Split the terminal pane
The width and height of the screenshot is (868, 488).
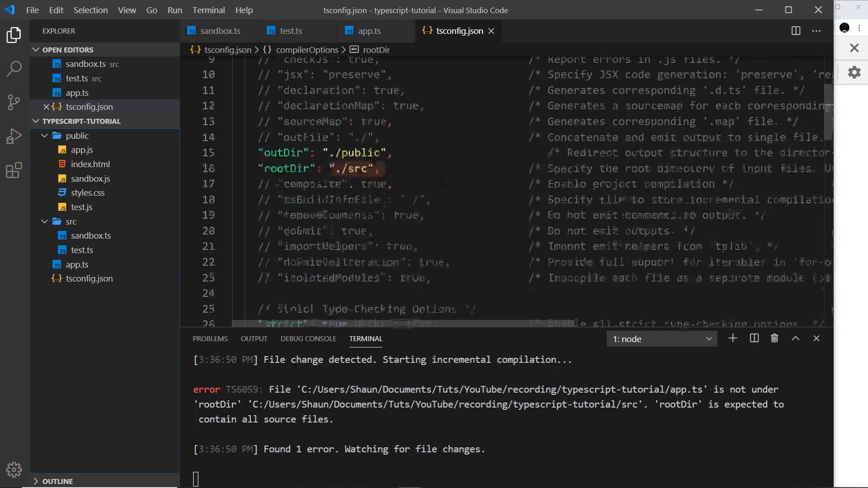(754, 338)
